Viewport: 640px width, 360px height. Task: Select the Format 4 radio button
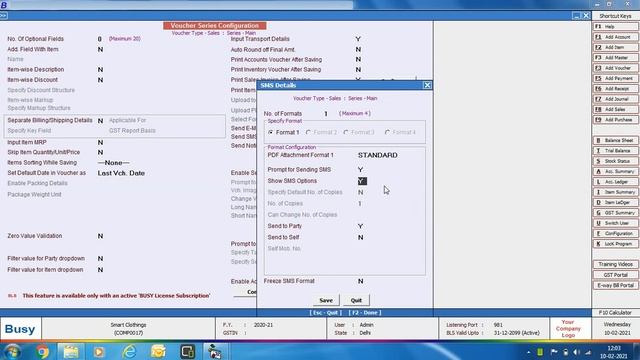pyautogui.click(x=387, y=133)
